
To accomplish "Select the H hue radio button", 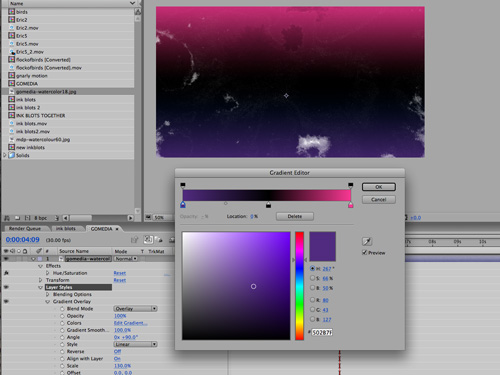I will (x=312, y=268).
